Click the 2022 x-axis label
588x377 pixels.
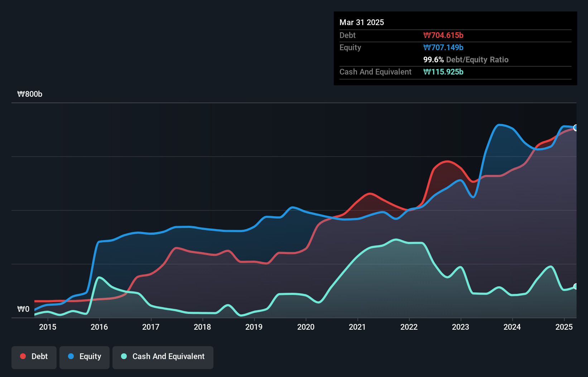coord(409,327)
